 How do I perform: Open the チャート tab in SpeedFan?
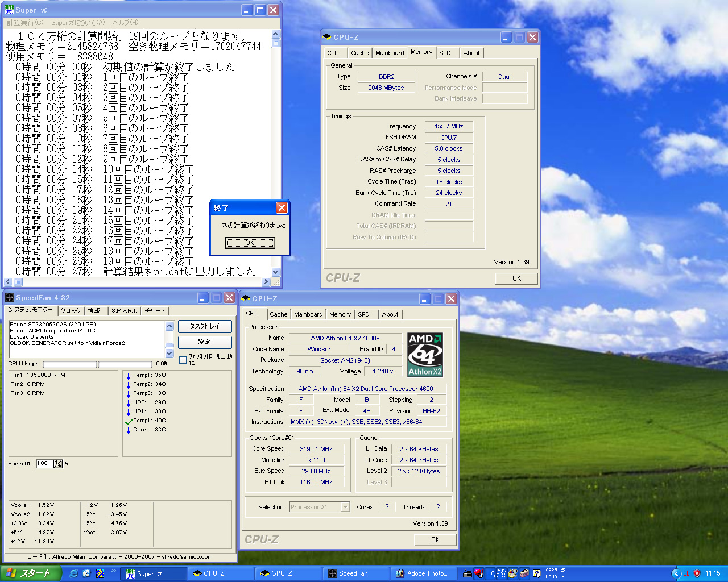click(155, 311)
